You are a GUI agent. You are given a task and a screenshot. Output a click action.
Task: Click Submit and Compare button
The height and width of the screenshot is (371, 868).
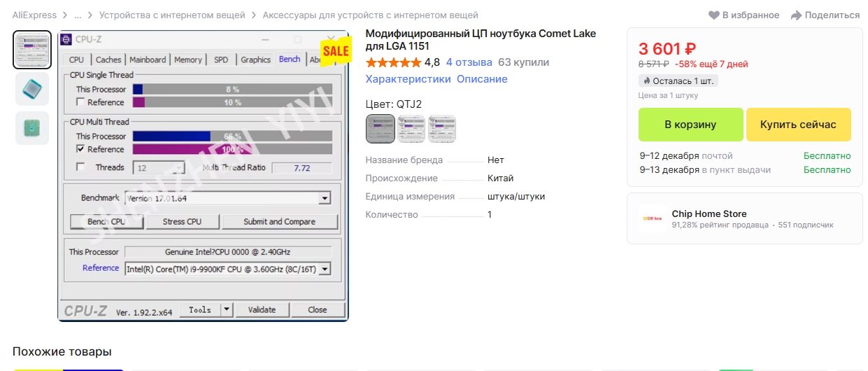pyautogui.click(x=280, y=222)
